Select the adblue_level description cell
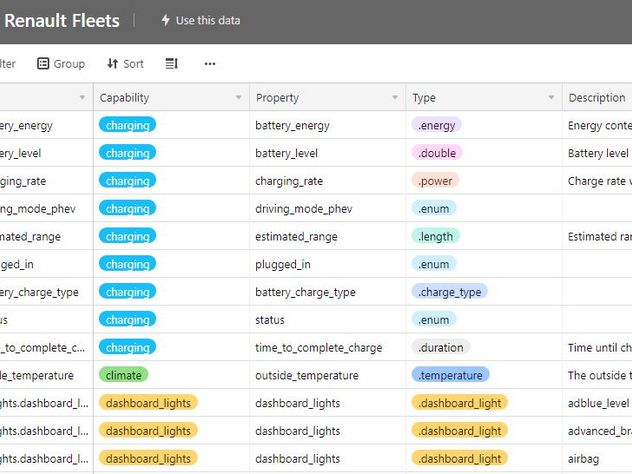 pos(597,403)
